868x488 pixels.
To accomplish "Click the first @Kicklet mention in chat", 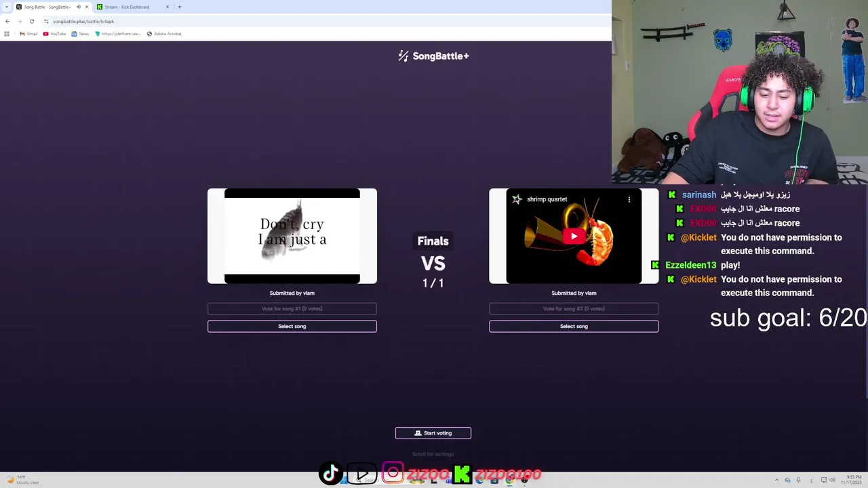I will click(x=698, y=237).
